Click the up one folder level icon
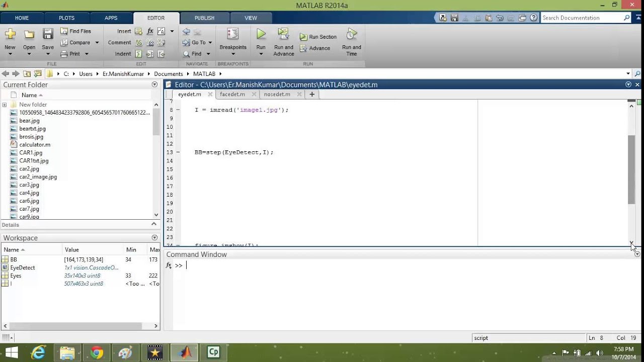This screenshot has width=644, height=362. [x=27, y=74]
